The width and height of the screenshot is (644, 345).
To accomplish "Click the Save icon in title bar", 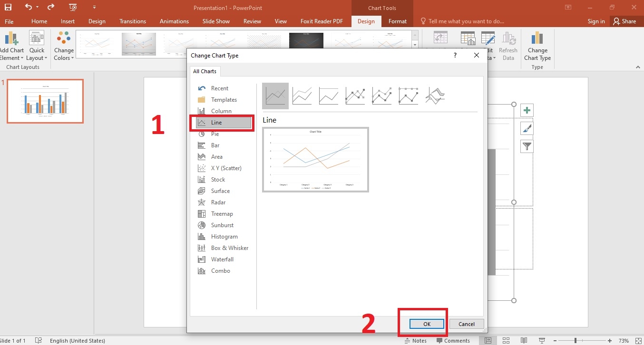I will 8,7.
